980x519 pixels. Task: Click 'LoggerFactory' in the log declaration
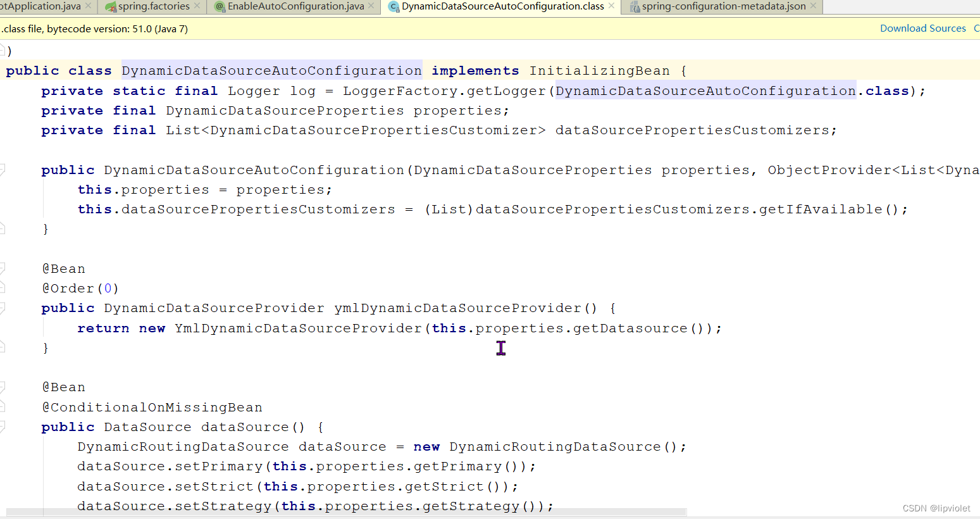point(400,91)
